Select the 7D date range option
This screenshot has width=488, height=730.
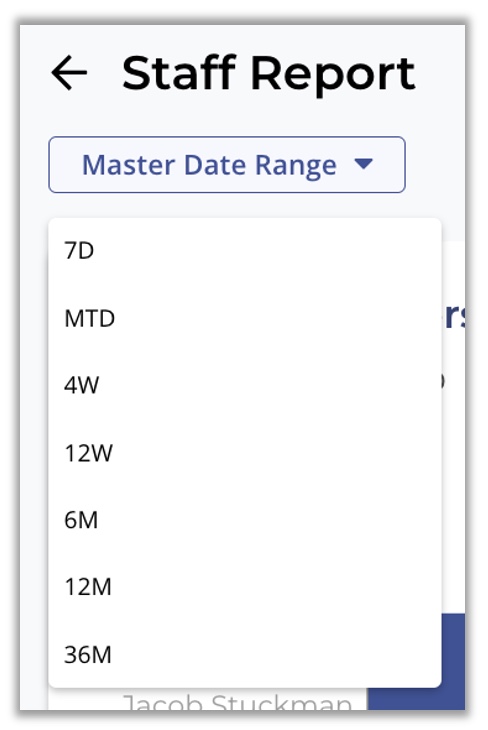pos(244,251)
